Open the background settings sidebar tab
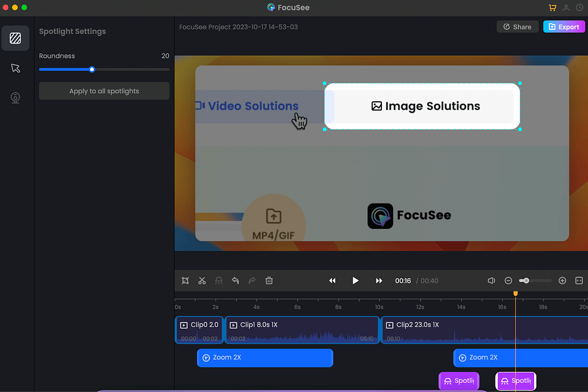588x392 pixels. tap(16, 39)
